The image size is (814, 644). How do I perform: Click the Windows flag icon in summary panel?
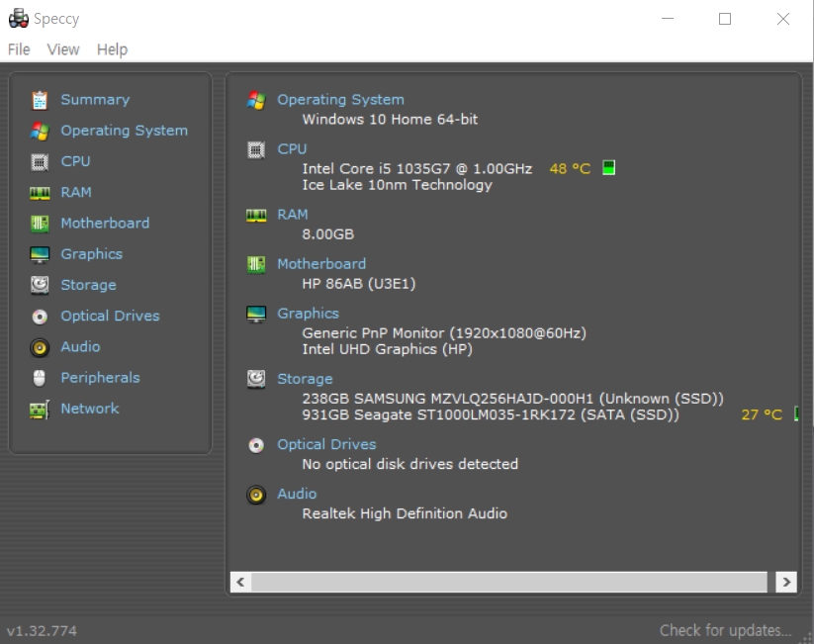pos(256,100)
